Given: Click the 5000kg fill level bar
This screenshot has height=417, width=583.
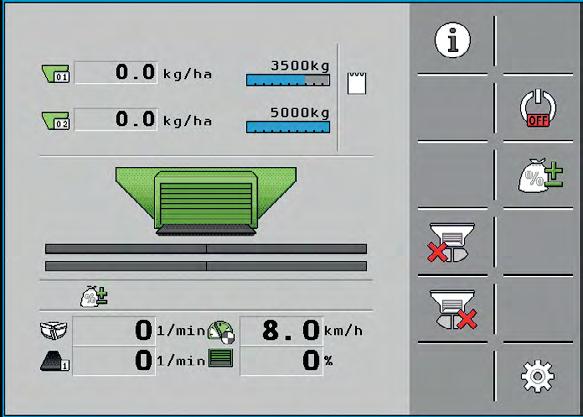Looking at the screenshot, I should click(288, 127).
